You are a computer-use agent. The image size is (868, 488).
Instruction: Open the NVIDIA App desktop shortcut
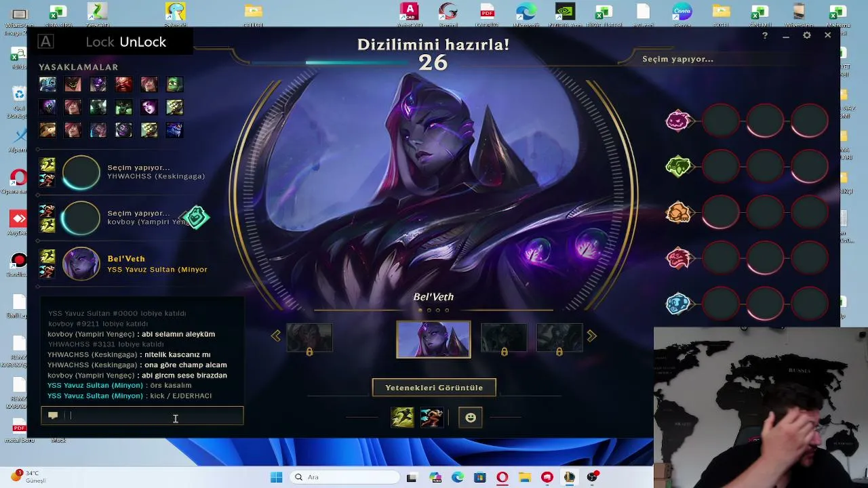(564, 15)
